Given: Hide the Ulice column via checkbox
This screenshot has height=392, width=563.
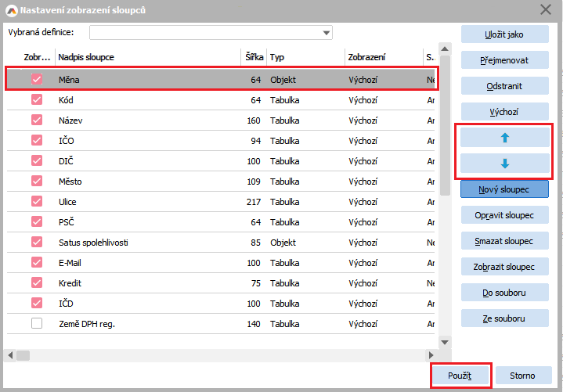Looking at the screenshot, I should 37,202.
